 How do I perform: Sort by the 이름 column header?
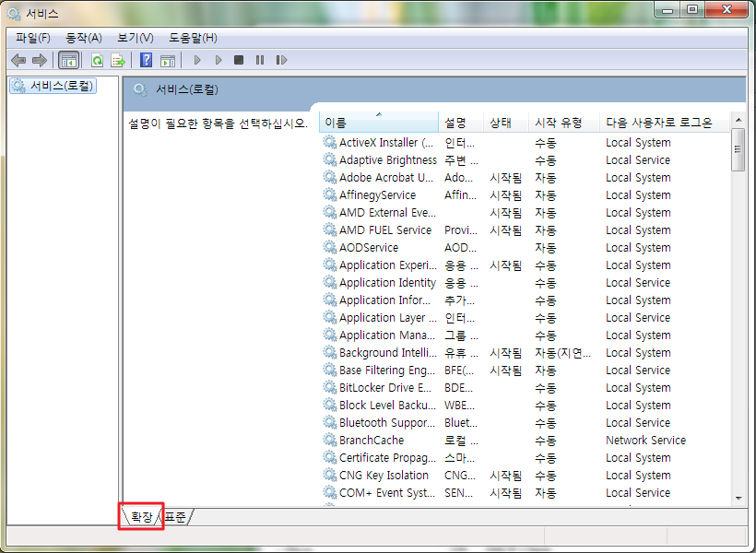coord(379,123)
